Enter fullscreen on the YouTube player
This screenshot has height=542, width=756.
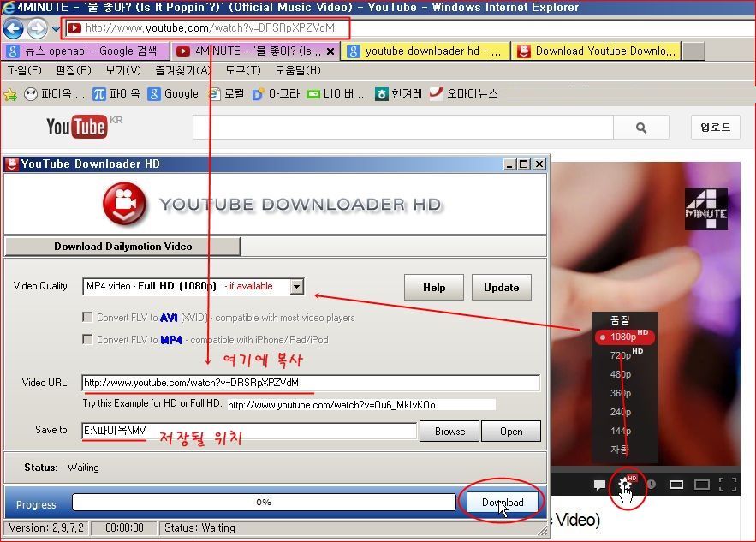click(x=728, y=484)
